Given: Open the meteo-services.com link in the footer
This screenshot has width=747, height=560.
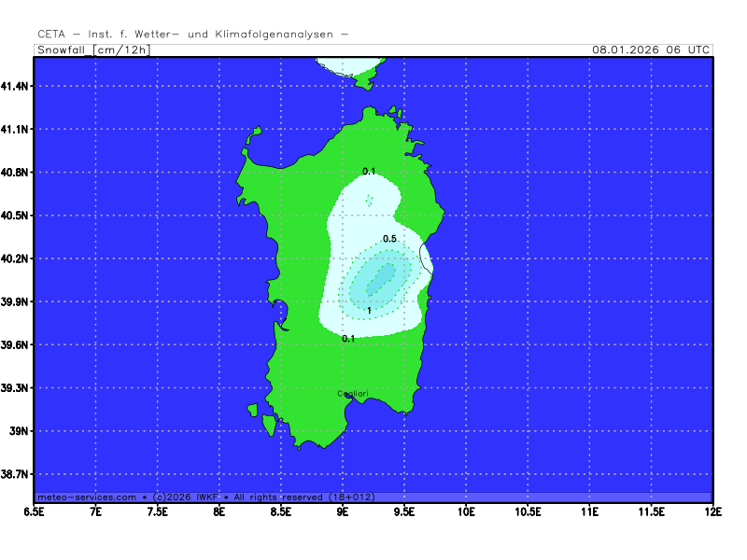Looking at the screenshot, I should 87,497.
